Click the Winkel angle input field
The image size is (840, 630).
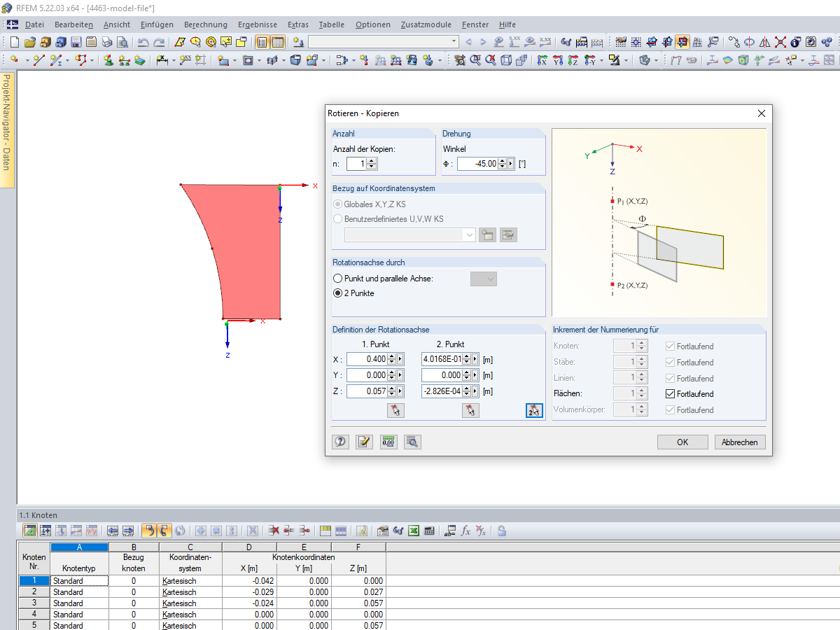[x=477, y=164]
